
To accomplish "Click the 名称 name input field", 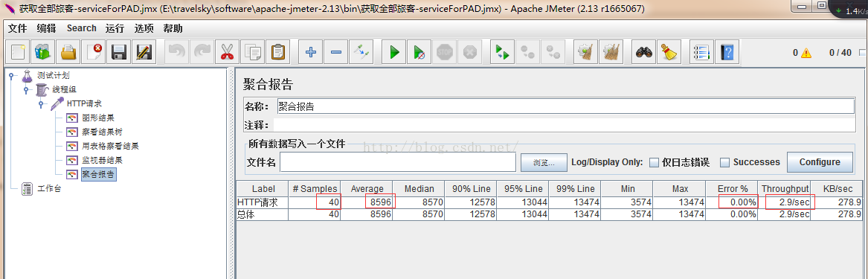I will [566, 106].
